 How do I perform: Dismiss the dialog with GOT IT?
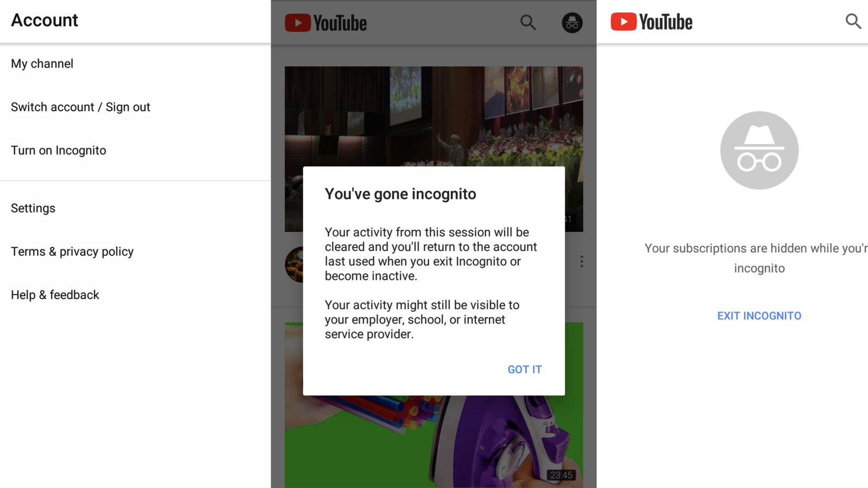[x=525, y=369]
